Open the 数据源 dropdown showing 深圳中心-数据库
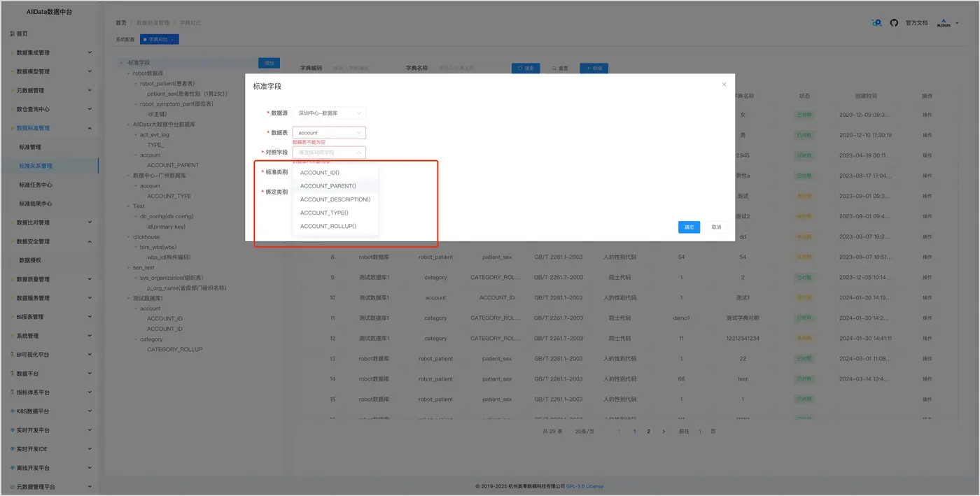980x496 pixels. pos(329,113)
